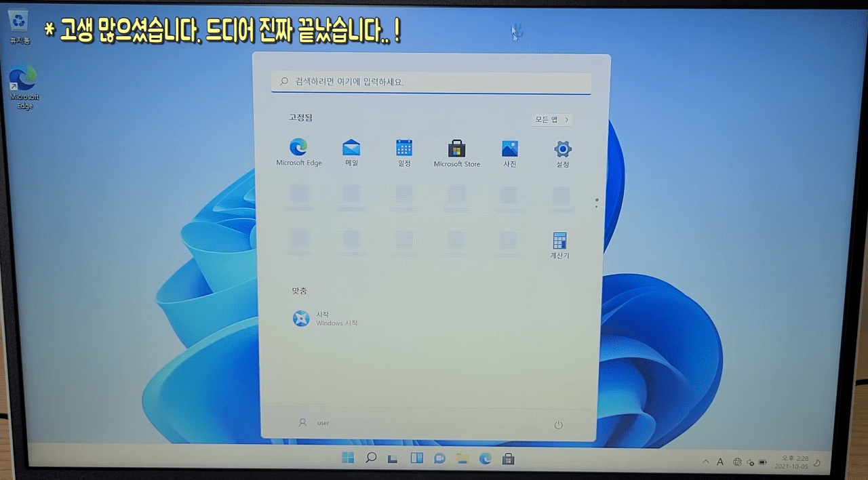Open the user account menu
Image resolution: width=868 pixels, height=480 pixels.
tap(314, 422)
